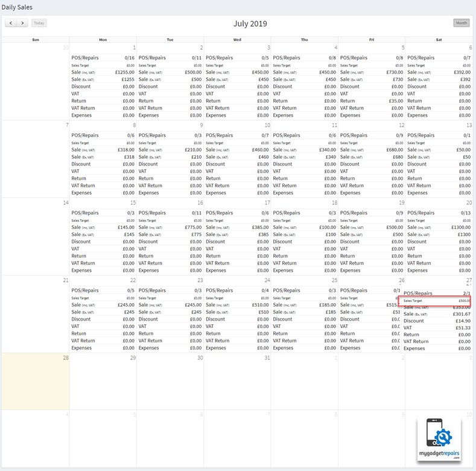
Task: Select sale amount £210.00 on July 9
Action: [x=193, y=150]
